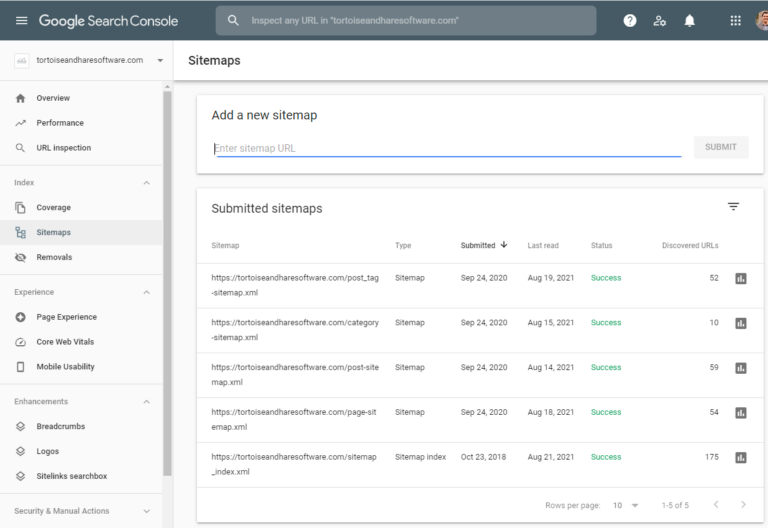
Task: Focus the Enter sitemap URL field
Action: pyautogui.click(x=447, y=148)
